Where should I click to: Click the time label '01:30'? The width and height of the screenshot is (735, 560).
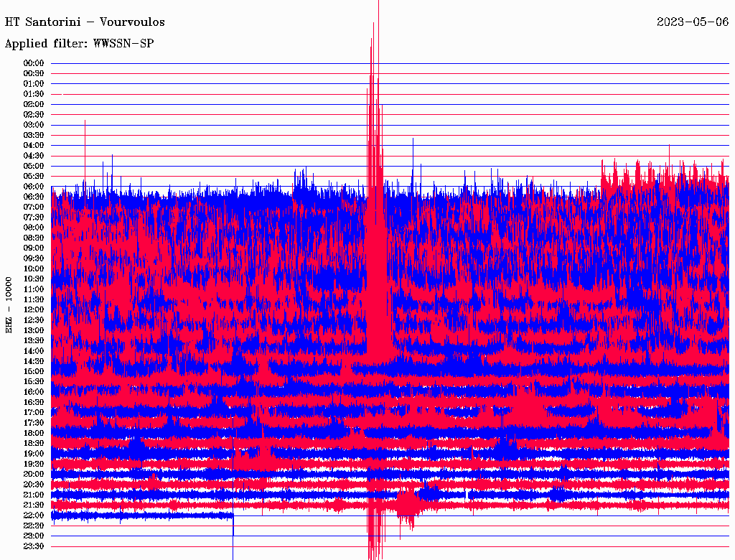click(34, 94)
